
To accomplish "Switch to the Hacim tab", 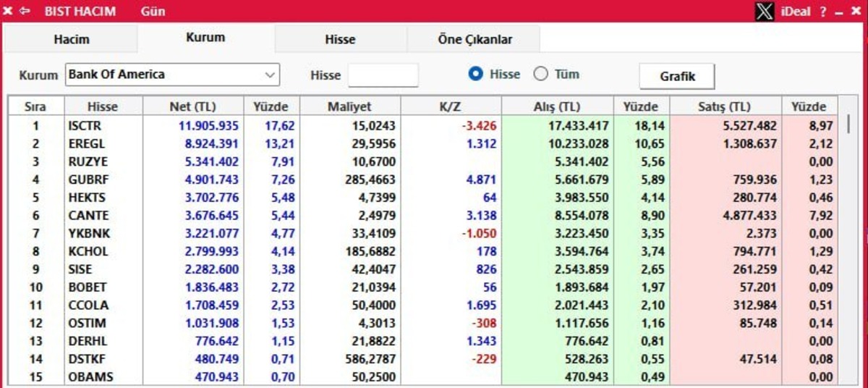I will (x=71, y=39).
